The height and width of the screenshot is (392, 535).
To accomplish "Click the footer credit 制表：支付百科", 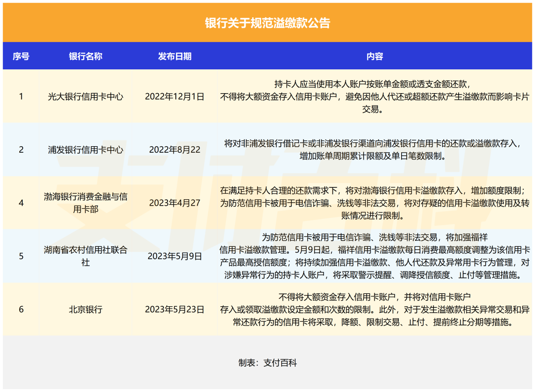I will point(267,363).
